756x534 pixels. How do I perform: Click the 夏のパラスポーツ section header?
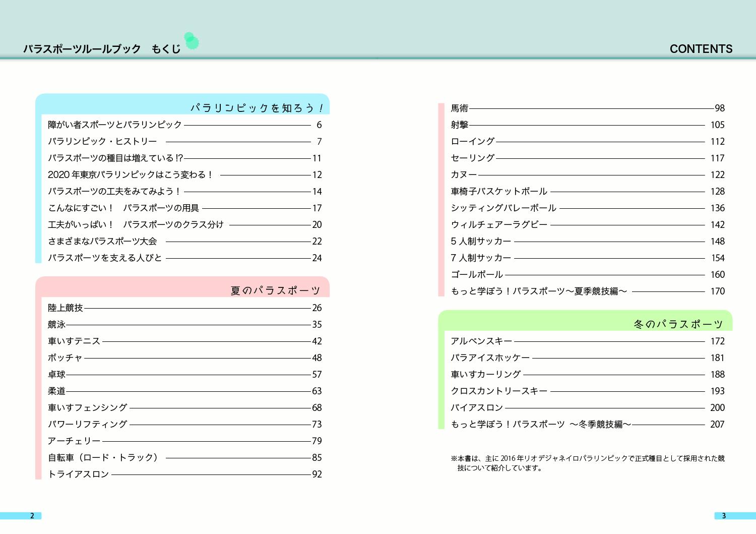pyautogui.click(x=275, y=290)
